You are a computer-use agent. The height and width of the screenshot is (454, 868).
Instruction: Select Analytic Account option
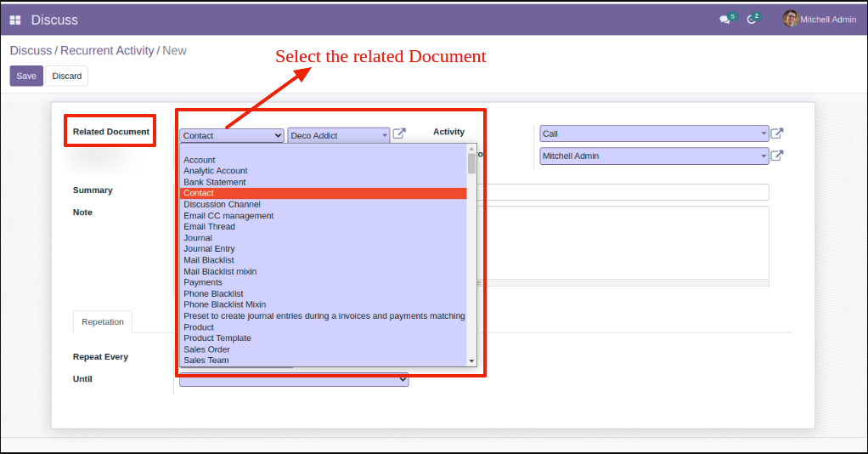[x=324, y=171]
